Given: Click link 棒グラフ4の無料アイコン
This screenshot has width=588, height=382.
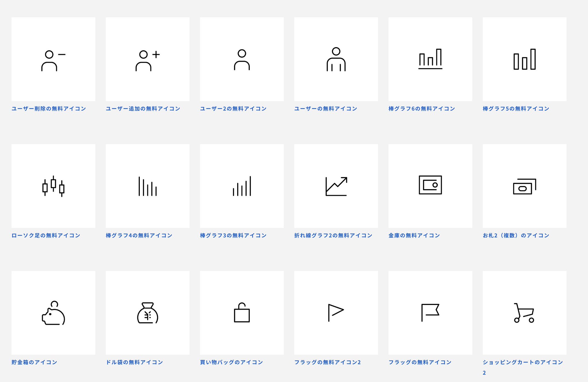Looking at the screenshot, I should (139, 235).
